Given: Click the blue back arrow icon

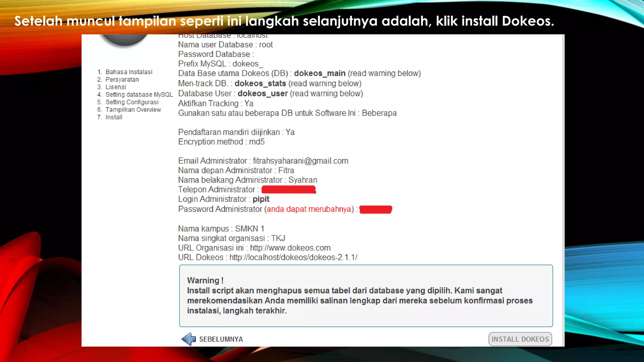Looking at the screenshot, I should (188, 339).
